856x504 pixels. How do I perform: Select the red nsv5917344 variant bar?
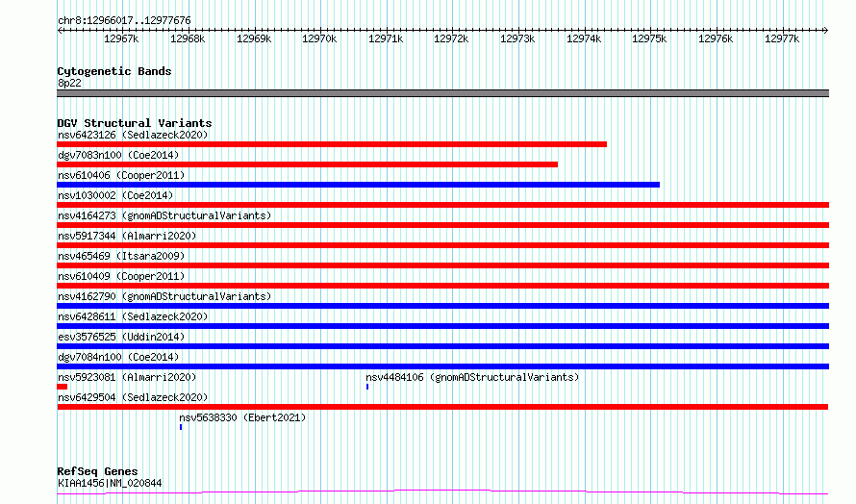point(442,245)
